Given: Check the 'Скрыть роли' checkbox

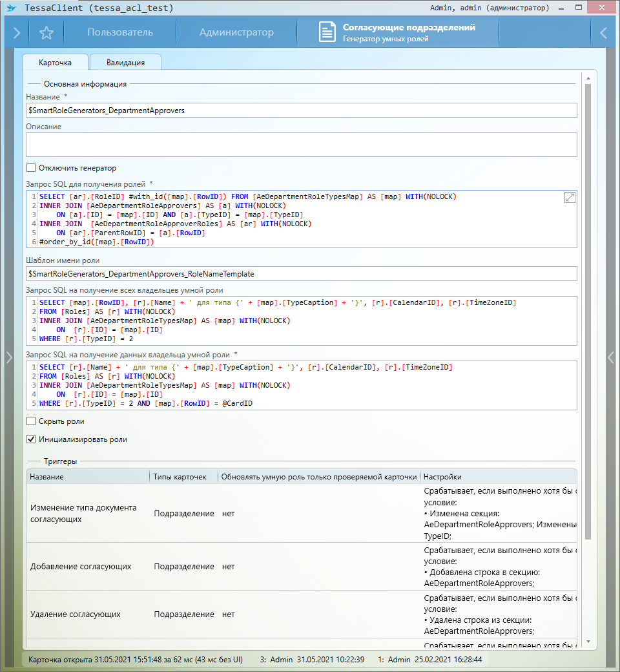Looking at the screenshot, I should pos(31,421).
